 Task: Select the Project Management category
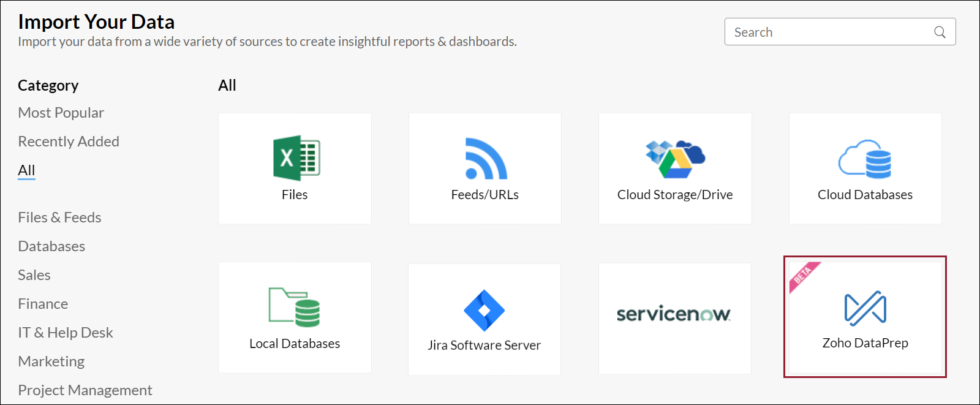tap(85, 390)
